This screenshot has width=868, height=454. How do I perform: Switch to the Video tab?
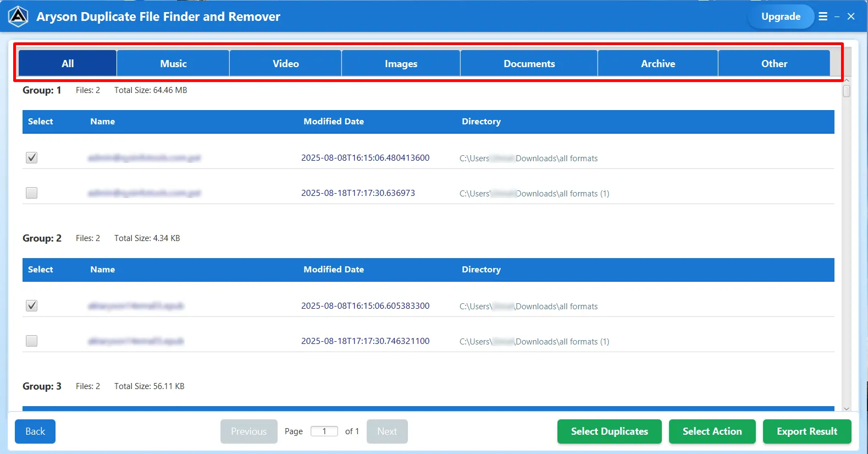(x=286, y=64)
